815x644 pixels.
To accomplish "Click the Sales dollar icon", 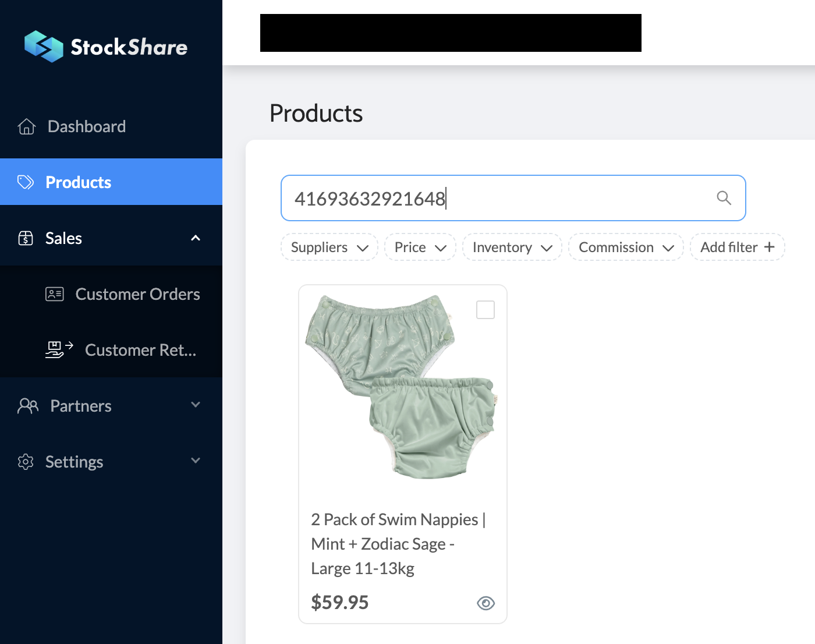I will pyautogui.click(x=26, y=238).
